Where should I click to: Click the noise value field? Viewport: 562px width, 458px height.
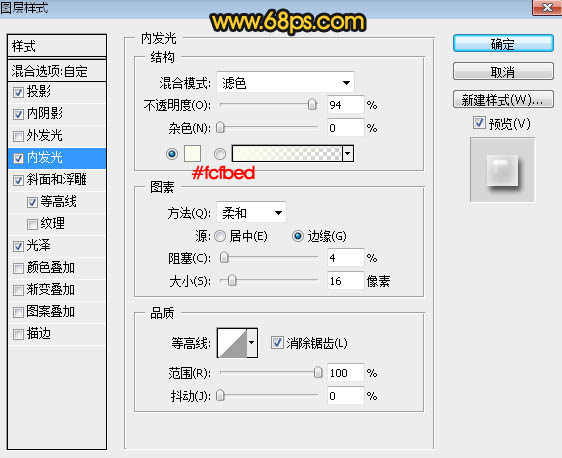point(346,128)
